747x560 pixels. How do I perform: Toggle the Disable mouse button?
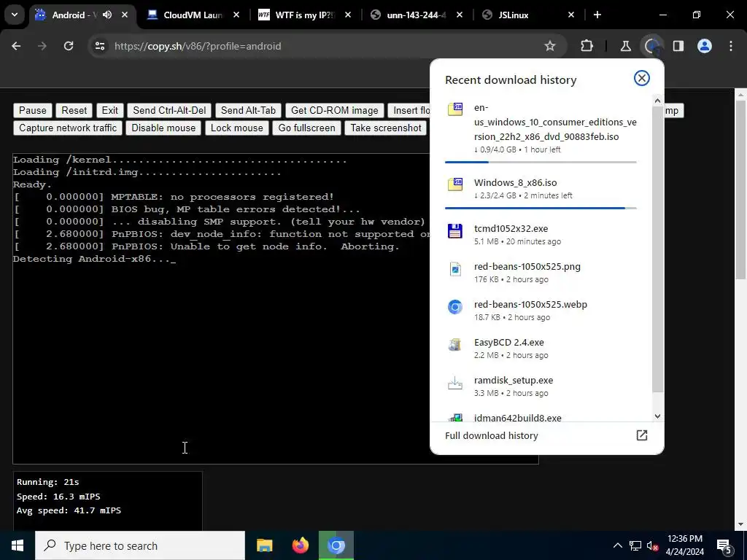click(x=163, y=128)
